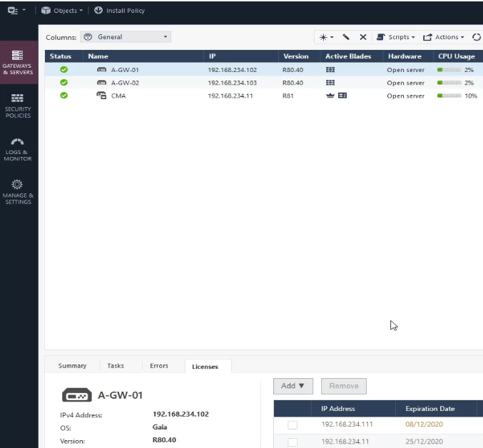
Task: Click the delete X icon in toolbar
Action: click(x=362, y=37)
